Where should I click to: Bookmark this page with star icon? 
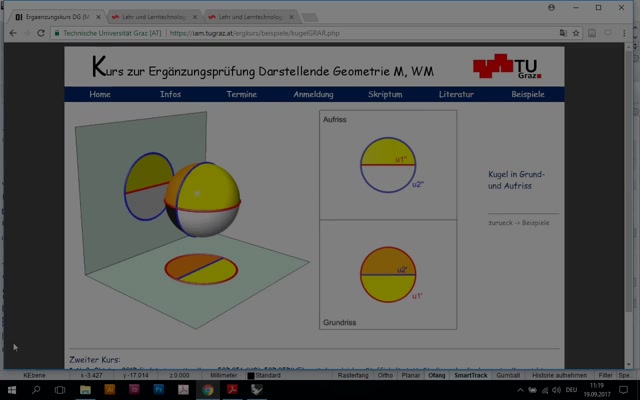click(576, 32)
